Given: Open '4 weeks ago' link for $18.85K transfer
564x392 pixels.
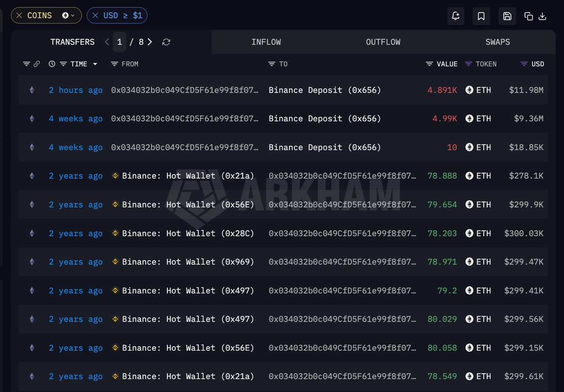Looking at the screenshot, I should (x=76, y=147).
